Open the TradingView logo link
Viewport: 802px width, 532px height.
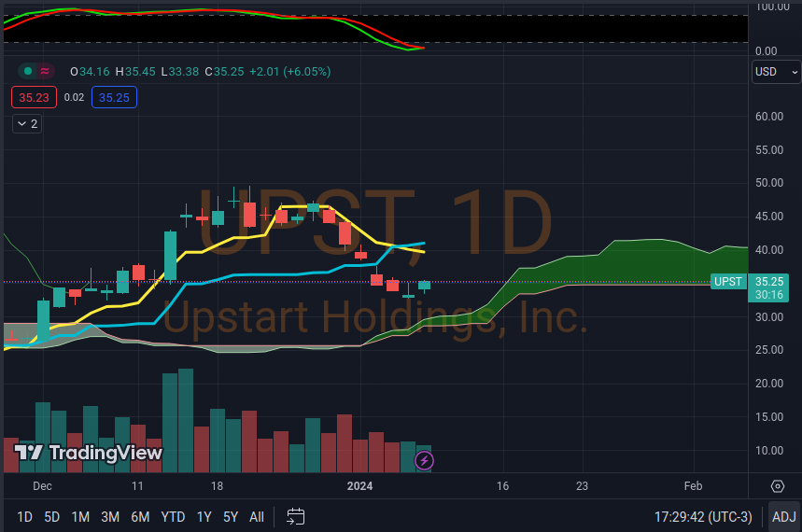[88, 453]
